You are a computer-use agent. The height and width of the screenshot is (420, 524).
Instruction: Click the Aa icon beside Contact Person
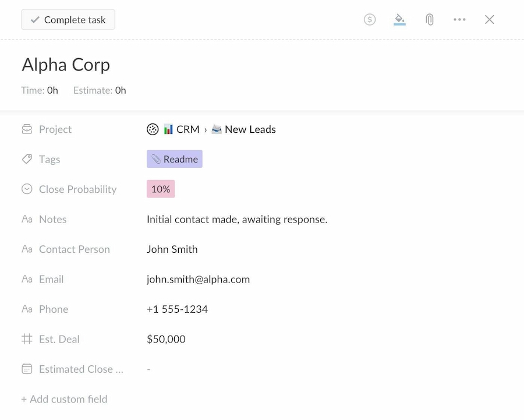27,249
